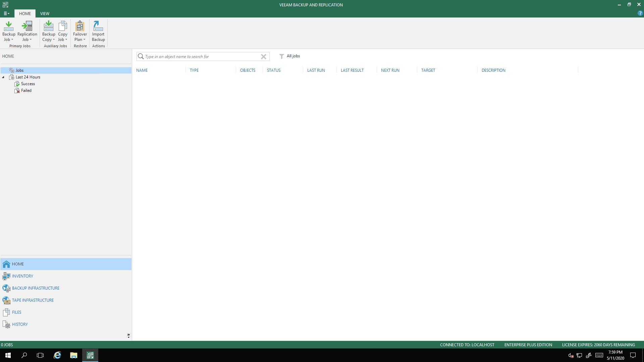Screen dimensions: 644x362
Task: Open the Copy Job ribbon button
Action: point(63,31)
